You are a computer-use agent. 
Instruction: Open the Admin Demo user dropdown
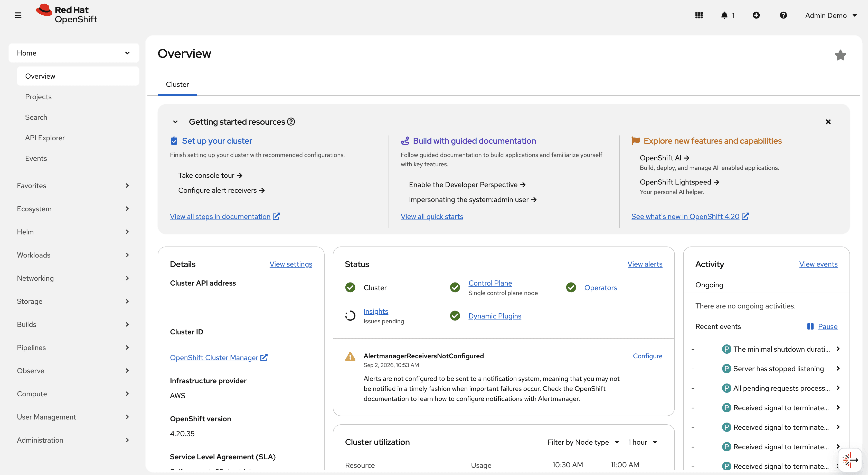[831, 15]
